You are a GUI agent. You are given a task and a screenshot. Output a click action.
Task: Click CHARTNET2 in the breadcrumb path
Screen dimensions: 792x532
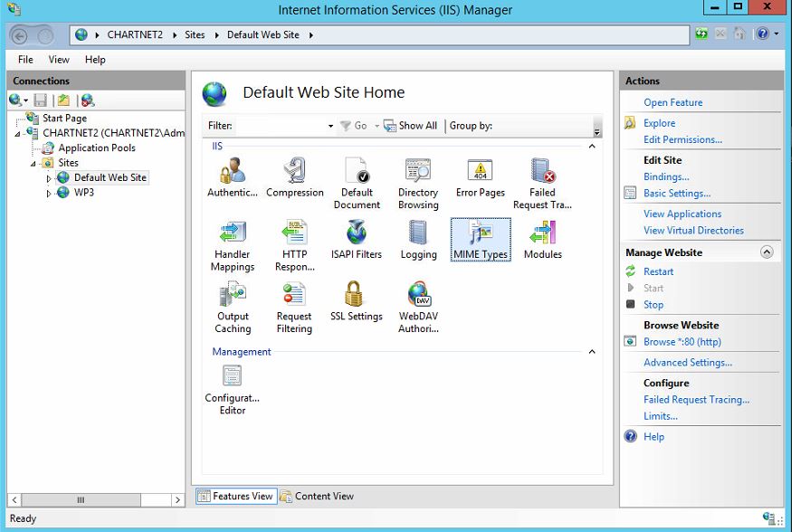(x=135, y=34)
